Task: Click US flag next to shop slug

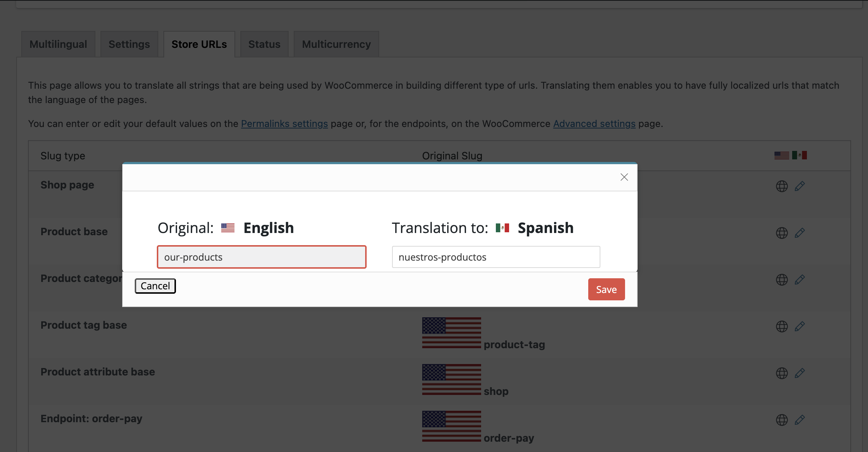Action: coord(452,379)
